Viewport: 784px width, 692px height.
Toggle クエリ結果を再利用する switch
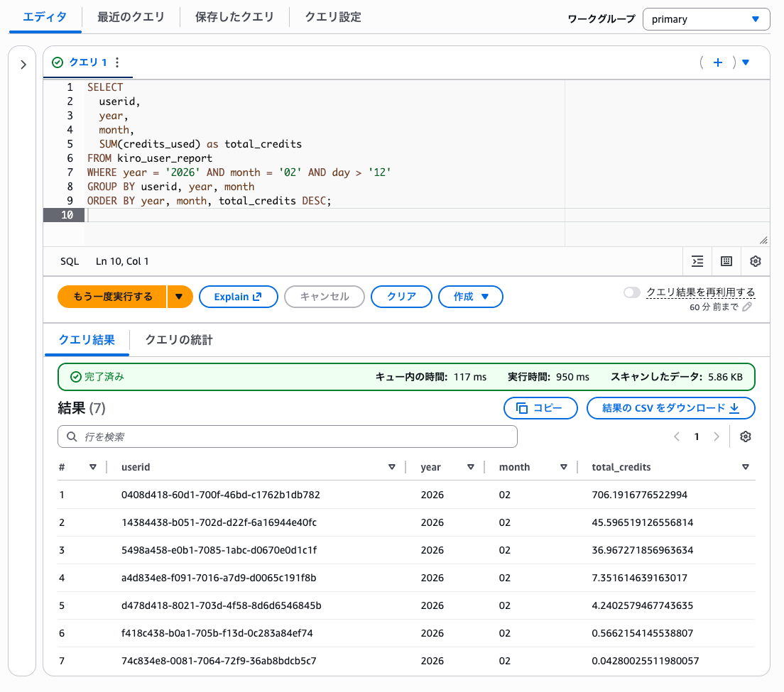coord(631,292)
